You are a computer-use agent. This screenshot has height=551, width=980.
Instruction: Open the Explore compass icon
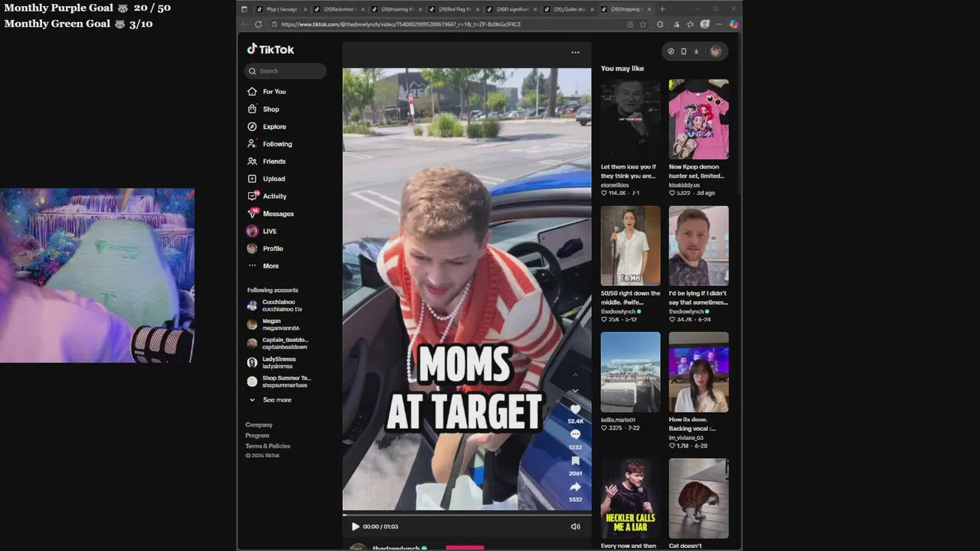pos(252,126)
